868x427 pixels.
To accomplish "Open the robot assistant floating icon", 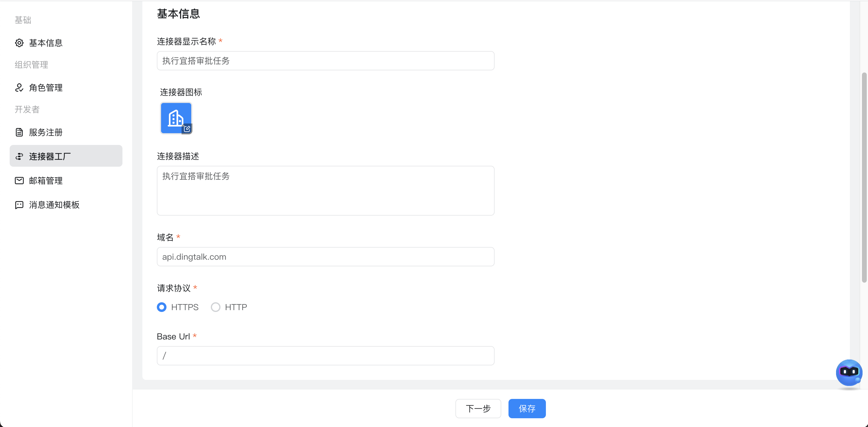I will pyautogui.click(x=849, y=373).
